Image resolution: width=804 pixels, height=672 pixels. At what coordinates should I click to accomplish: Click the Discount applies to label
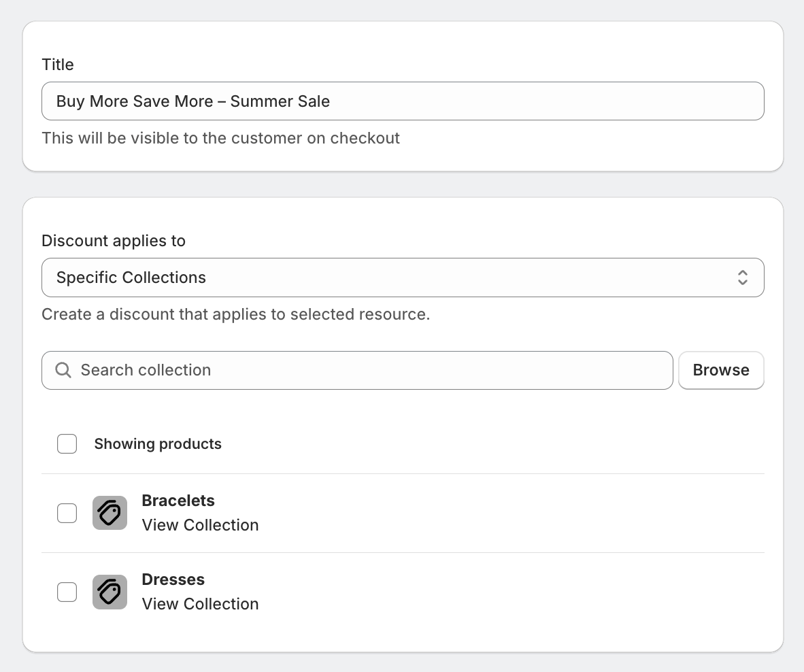[114, 241]
